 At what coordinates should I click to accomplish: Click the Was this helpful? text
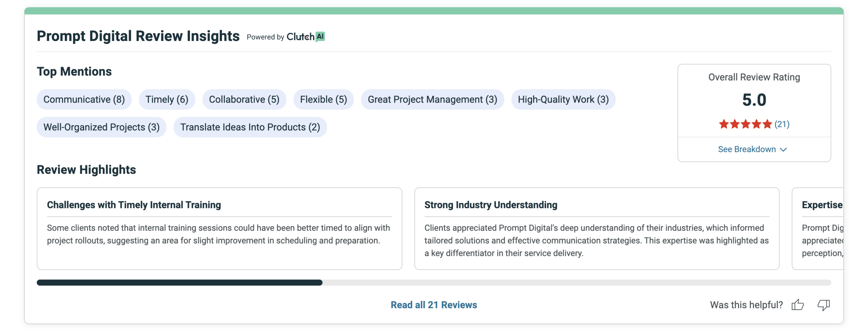tap(746, 305)
